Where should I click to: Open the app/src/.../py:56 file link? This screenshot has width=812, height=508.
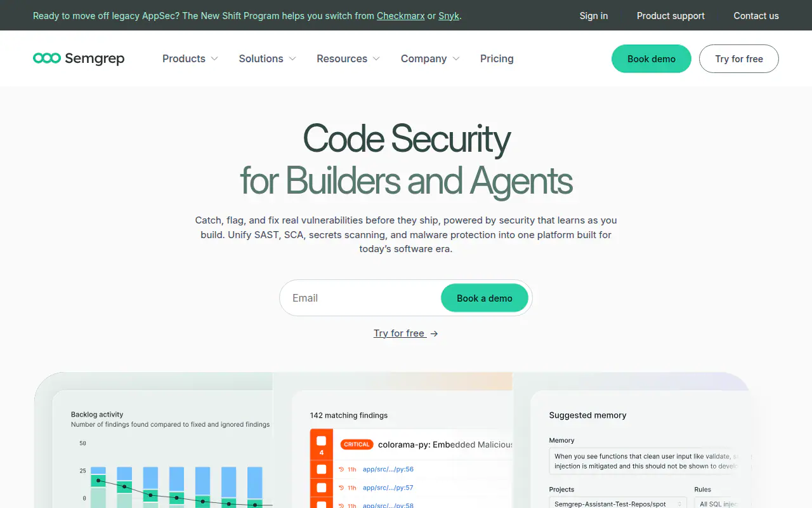tap(388, 469)
